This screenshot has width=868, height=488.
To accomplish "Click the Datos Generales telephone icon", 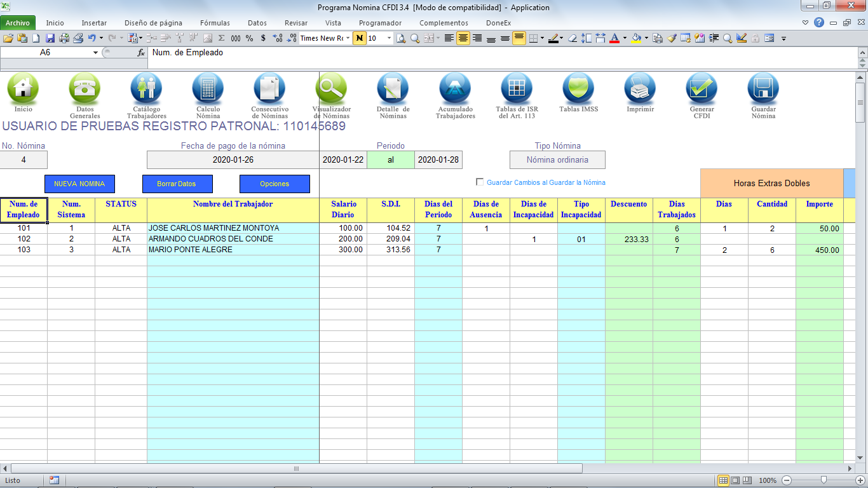I will tap(85, 89).
